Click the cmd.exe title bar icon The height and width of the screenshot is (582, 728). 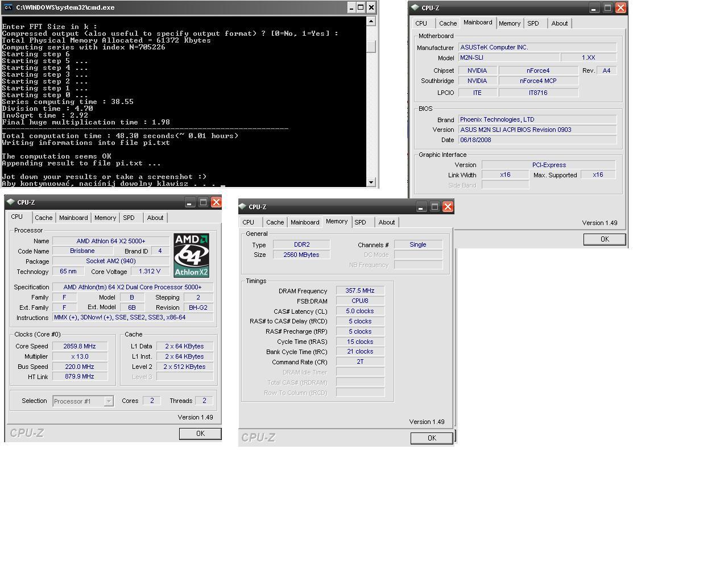[8, 7]
